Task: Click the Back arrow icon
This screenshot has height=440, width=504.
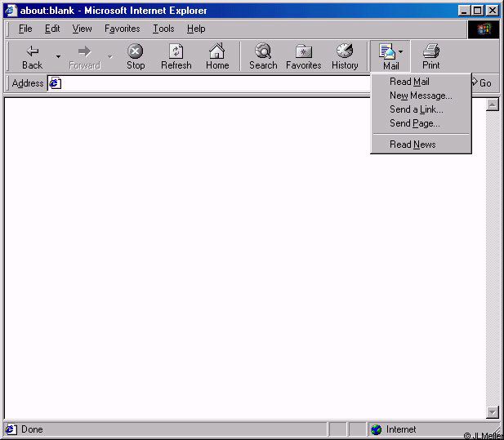Action: tap(33, 51)
